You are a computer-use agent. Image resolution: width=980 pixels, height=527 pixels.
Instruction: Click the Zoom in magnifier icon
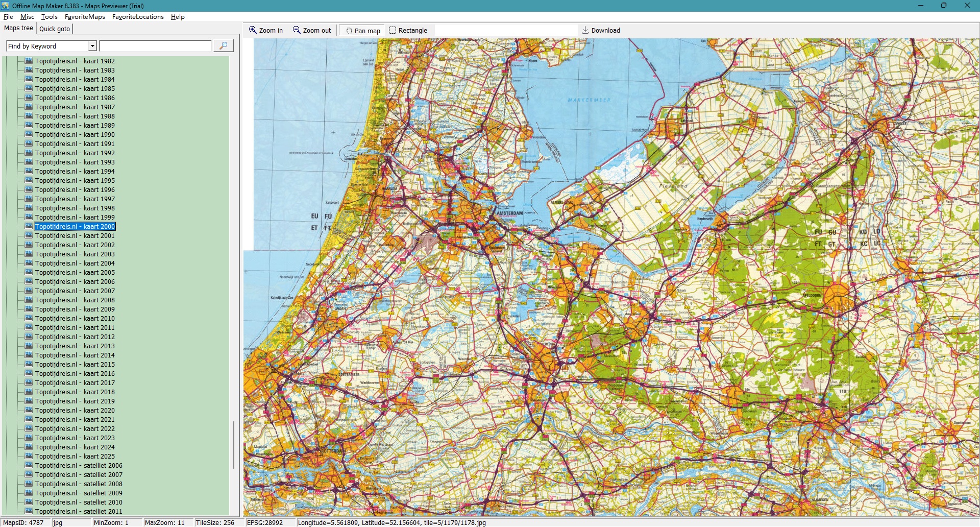[x=253, y=30]
